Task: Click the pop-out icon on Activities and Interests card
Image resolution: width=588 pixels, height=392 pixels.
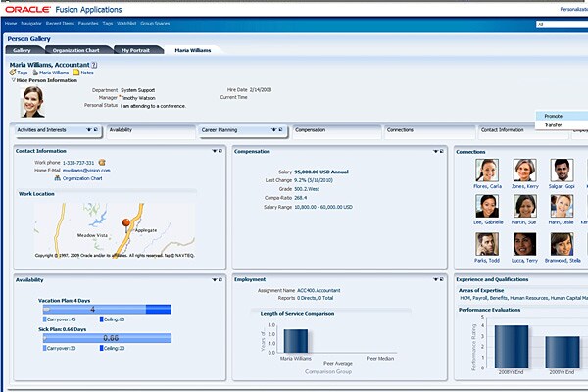Action: (96, 129)
